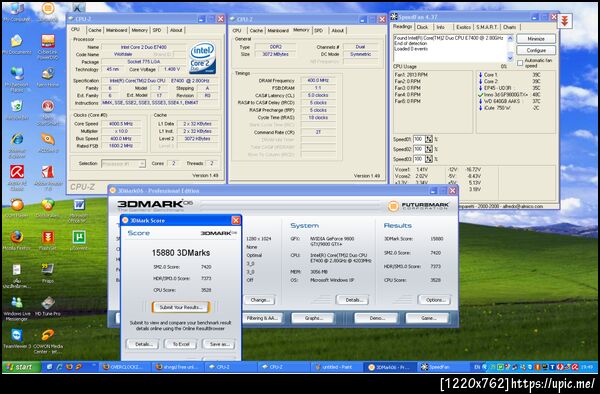Click Speed01 percentage input field
Viewport: 600px width, 394px height.
point(419,139)
